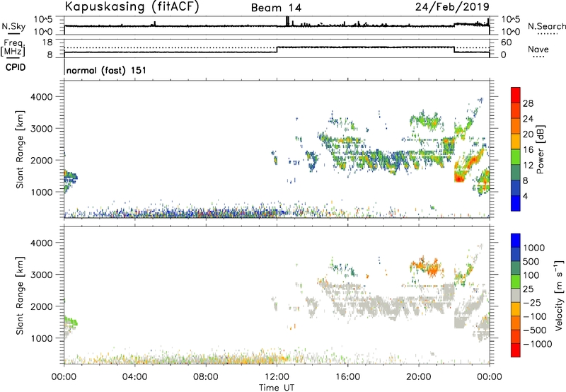Click the '1000' velocity colorbar tick label
This screenshot has height=392, width=566.
(534, 248)
